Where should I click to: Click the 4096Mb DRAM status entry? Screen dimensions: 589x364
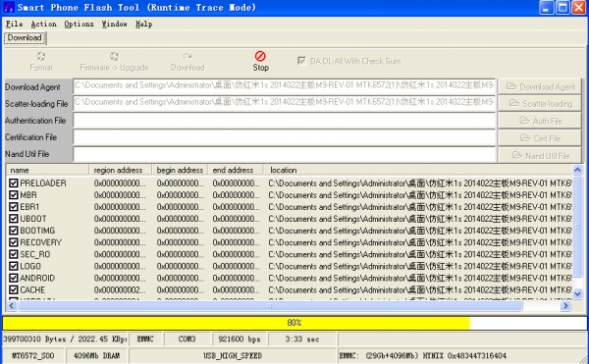pos(96,356)
